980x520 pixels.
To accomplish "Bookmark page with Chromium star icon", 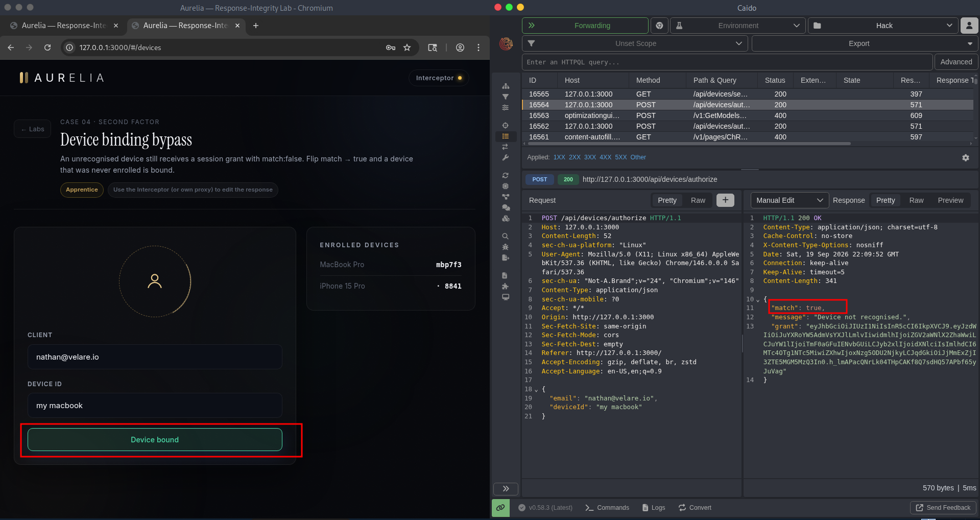I will click(x=407, y=48).
